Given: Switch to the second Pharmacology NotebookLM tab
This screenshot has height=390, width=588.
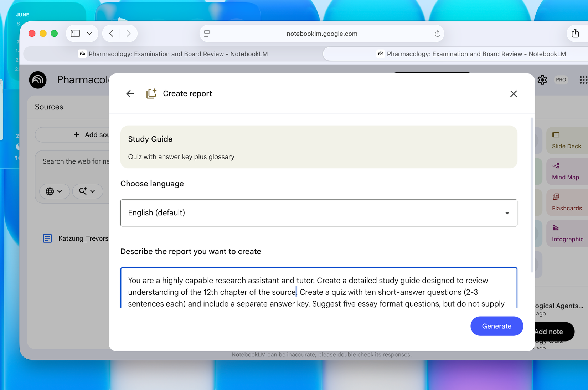Looking at the screenshot, I should [455, 54].
